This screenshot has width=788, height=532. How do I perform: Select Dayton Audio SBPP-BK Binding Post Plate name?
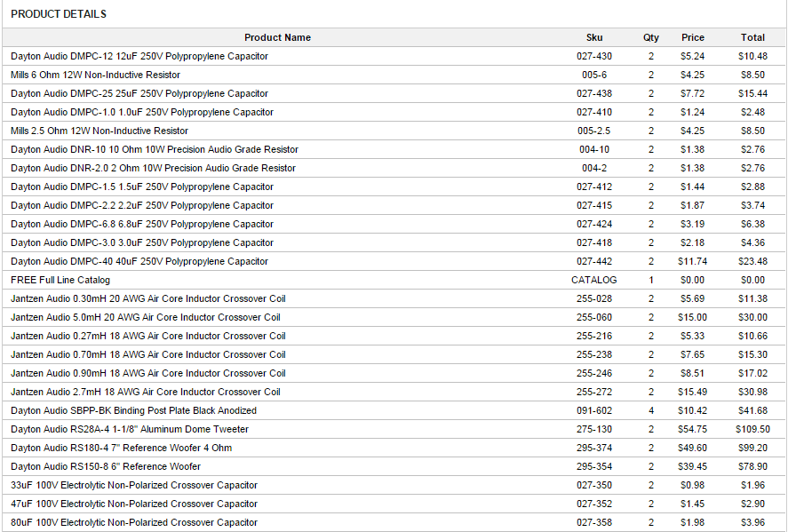point(133,410)
